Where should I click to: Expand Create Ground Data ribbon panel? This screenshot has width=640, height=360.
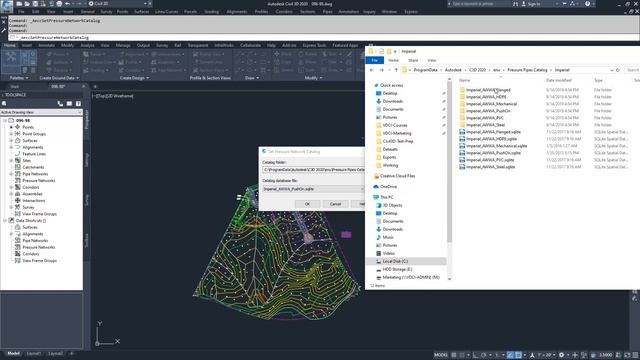pyautogui.click(x=59, y=78)
